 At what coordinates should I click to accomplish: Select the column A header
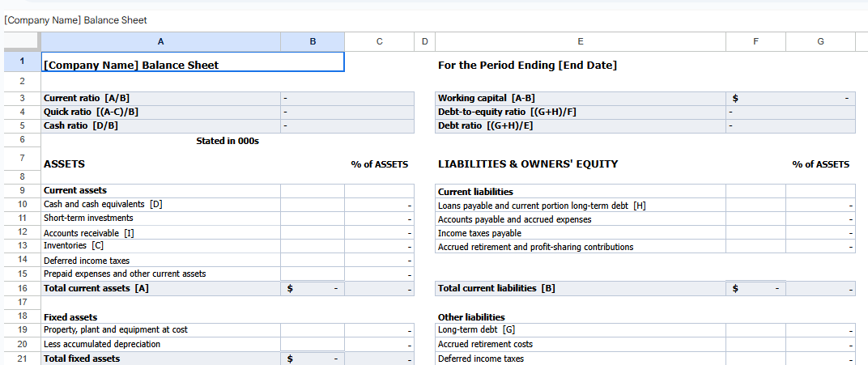pos(160,41)
